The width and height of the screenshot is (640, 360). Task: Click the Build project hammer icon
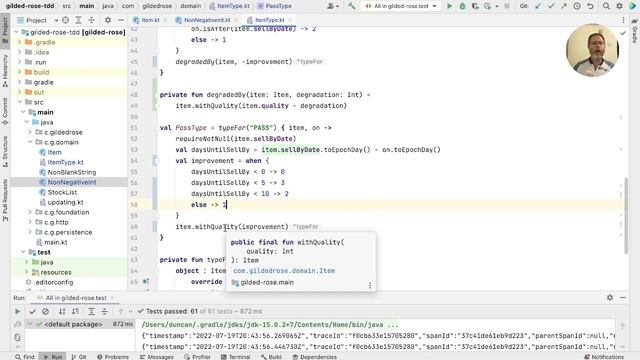(352, 6)
